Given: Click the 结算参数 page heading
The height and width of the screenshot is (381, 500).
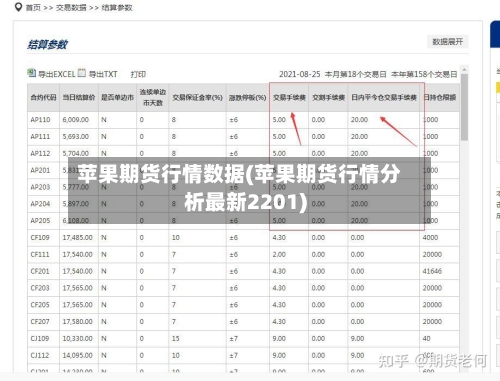Looking at the screenshot, I should 48,44.
